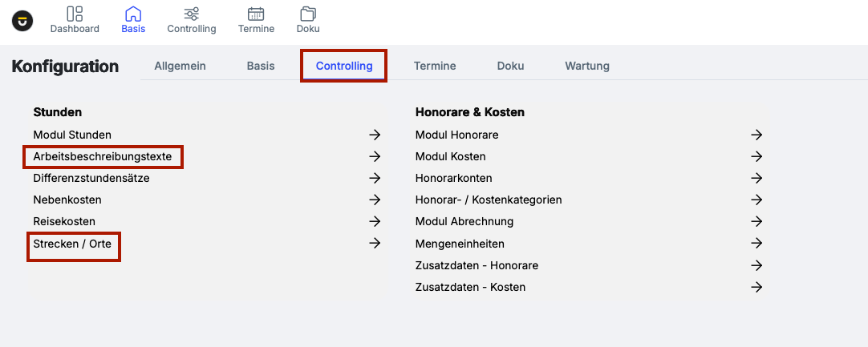Viewport: 868px width, 347px height.
Task: Switch to the Allgemein configuration tab
Action: [x=180, y=66]
